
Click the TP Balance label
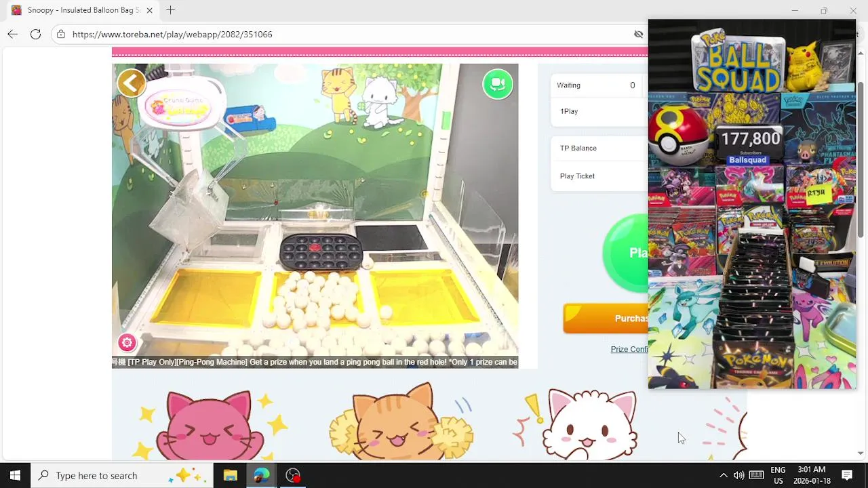point(578,148)
